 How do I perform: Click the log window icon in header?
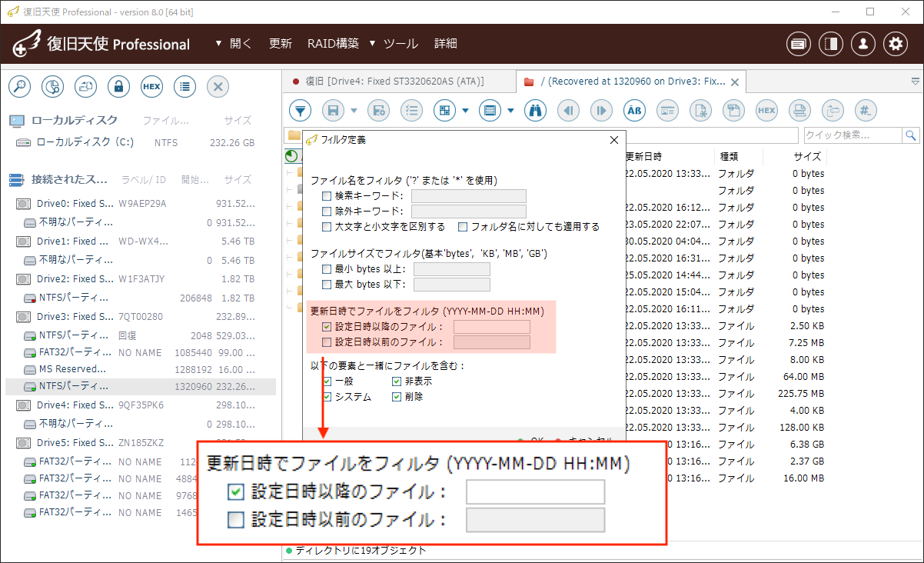[799, 44]
